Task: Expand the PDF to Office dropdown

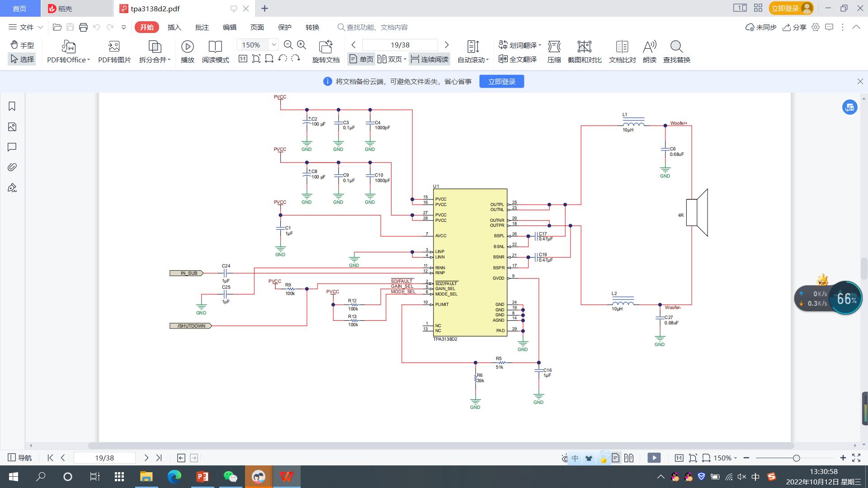Action: [x=69, y=60]
